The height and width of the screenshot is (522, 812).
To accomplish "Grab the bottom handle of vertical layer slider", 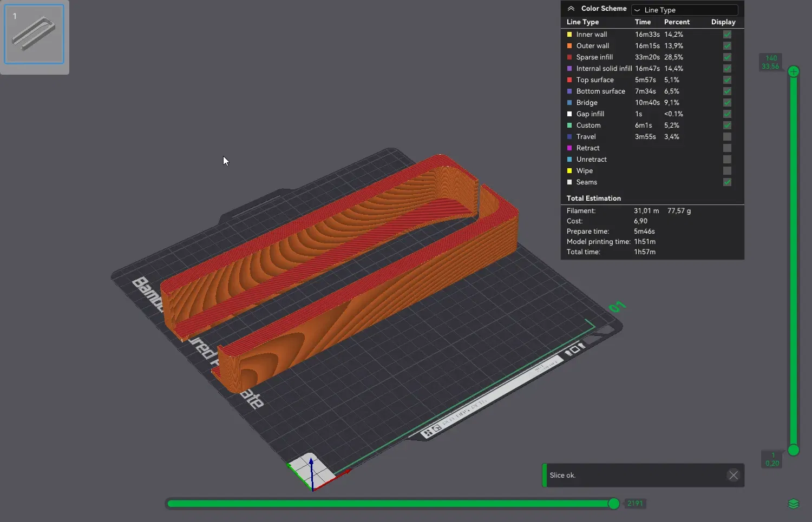I will (794, 450).
